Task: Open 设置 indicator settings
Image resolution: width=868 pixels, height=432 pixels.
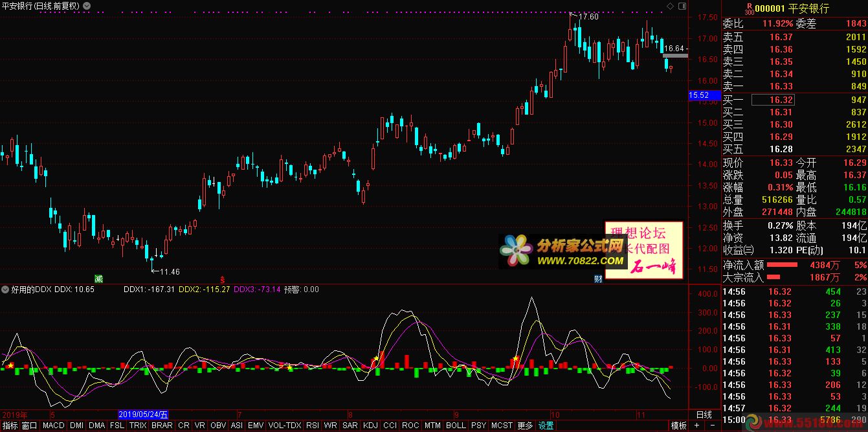Action: point(546,426)
